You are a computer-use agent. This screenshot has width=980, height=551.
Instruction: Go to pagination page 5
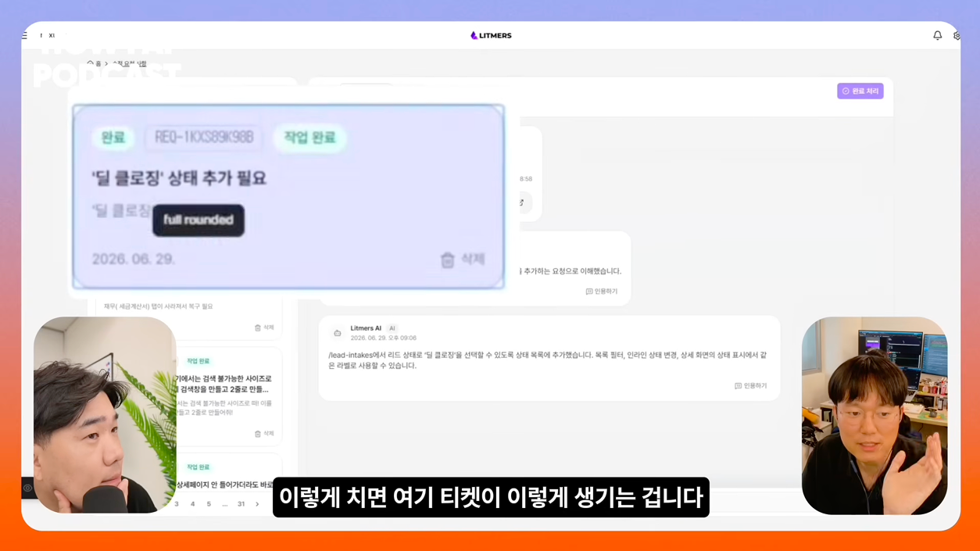(209, 504)
